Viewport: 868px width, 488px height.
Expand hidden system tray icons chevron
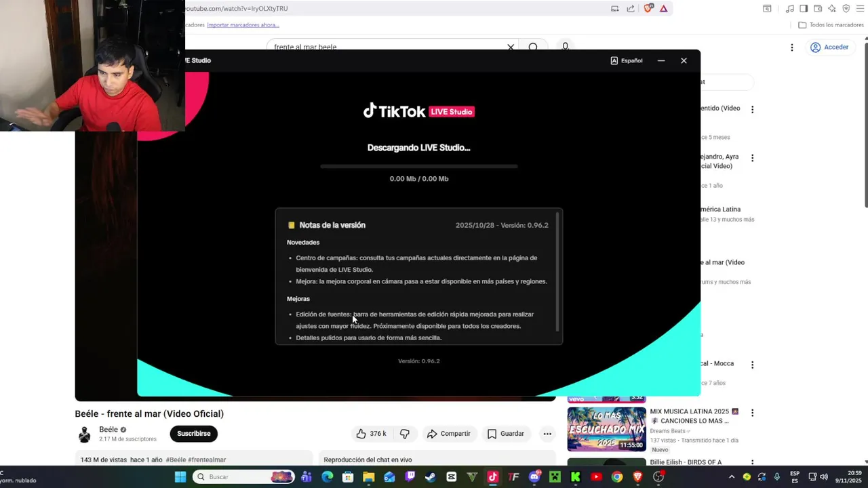click(732, 477)
